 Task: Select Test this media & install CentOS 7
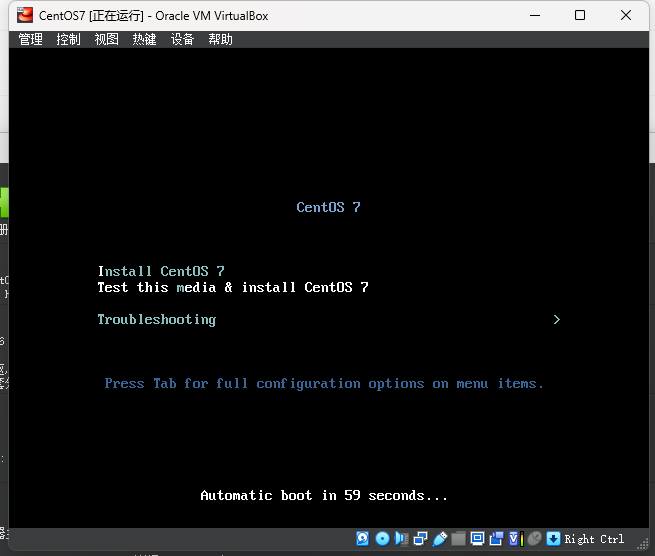(x=233, y=287)
